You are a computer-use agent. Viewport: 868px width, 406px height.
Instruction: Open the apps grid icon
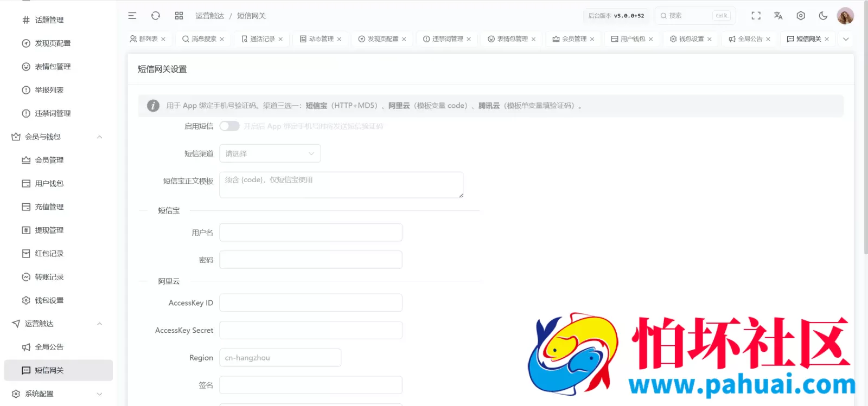[179, 16]
